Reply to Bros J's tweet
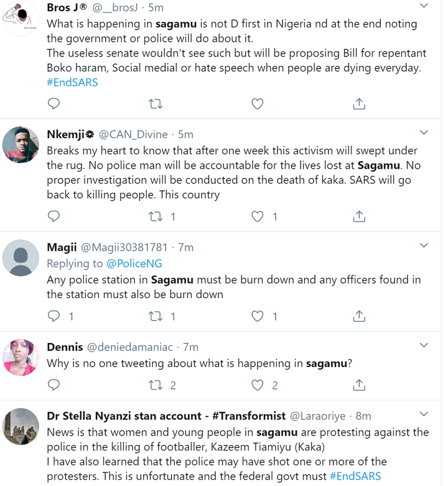 [x=54, y=103]
